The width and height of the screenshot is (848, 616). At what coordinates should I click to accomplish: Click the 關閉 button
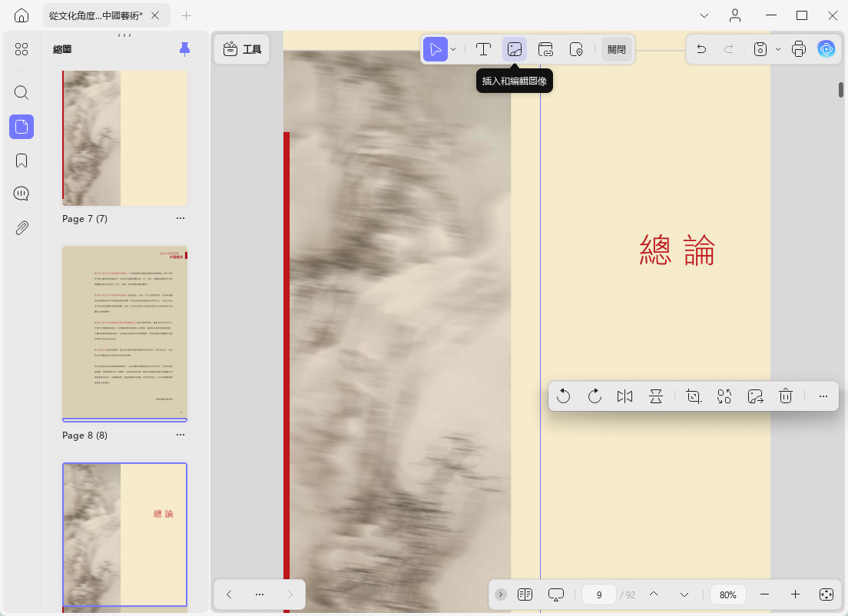point(617,49)
